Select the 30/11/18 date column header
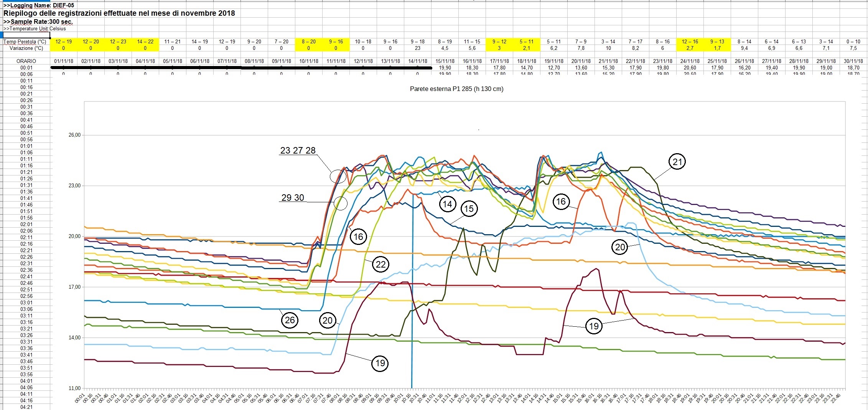868x410 pixels. (853, 61)
